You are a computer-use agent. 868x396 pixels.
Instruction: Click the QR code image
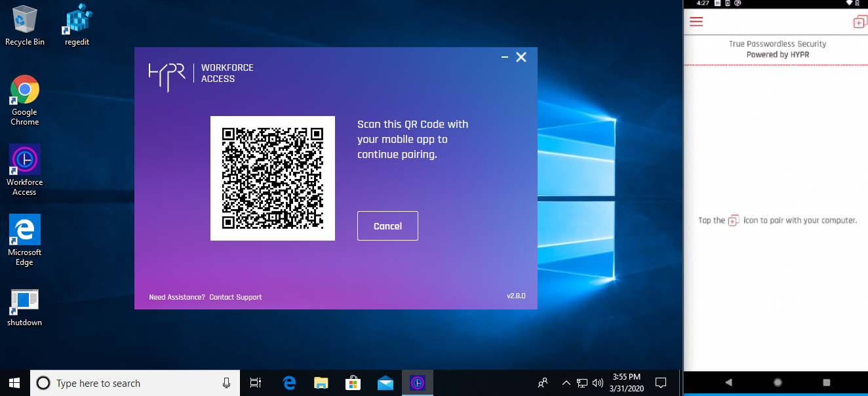click(273, 178)
